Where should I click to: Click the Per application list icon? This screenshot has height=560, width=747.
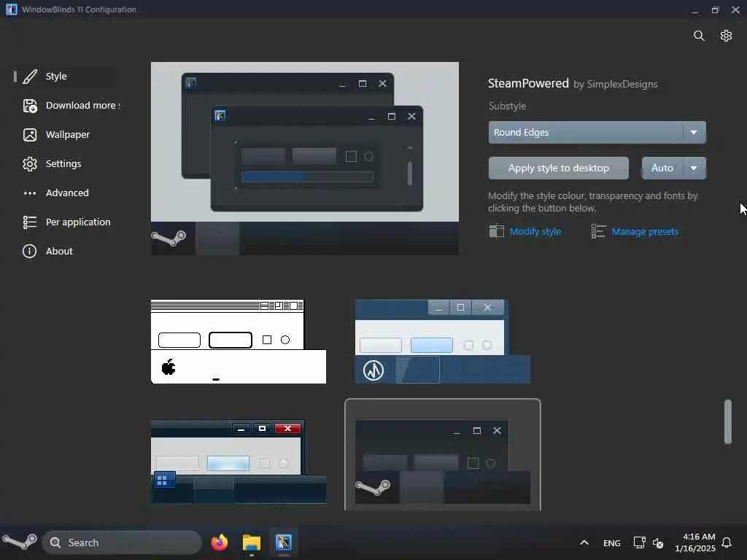[x=29, y=222]
